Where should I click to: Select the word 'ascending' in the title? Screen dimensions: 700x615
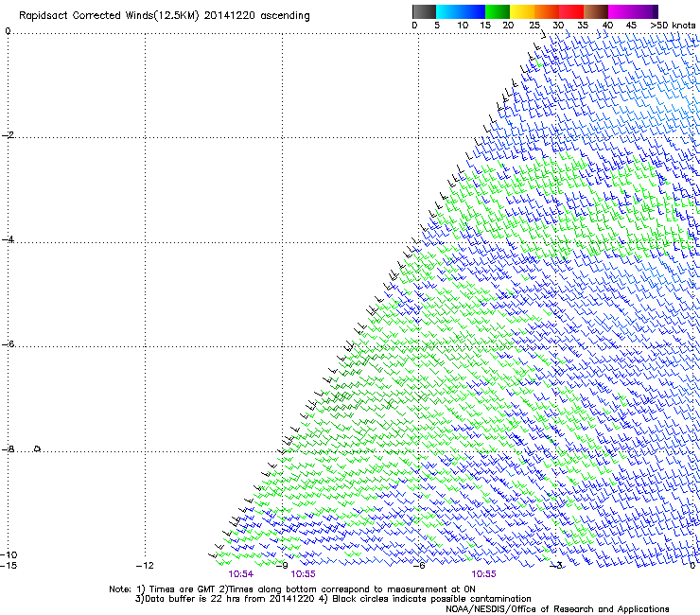(x=285, y=16)
